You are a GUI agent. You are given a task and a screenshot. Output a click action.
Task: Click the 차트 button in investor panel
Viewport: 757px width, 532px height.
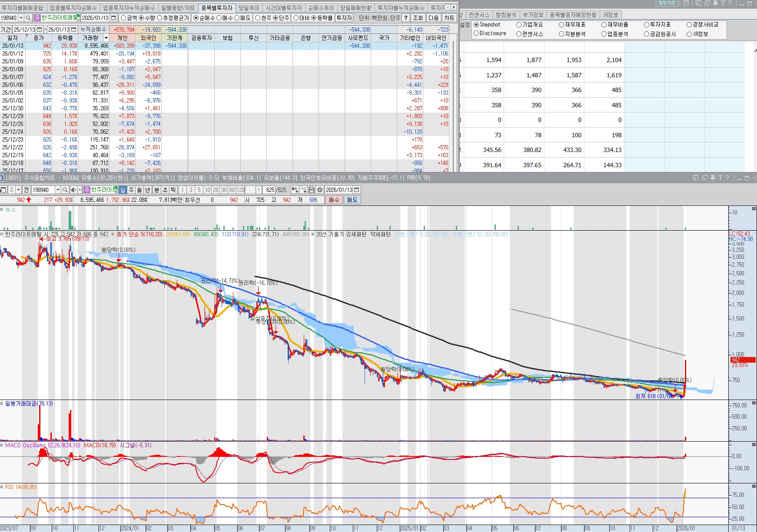click(449, 18)
